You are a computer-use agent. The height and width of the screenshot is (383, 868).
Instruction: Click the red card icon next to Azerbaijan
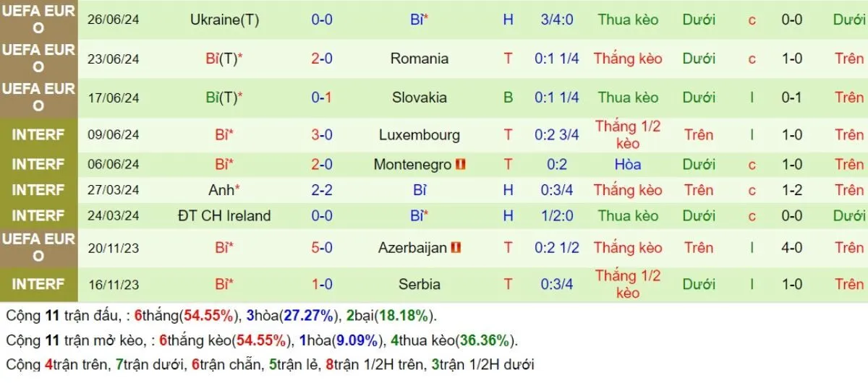coord(456,248)
